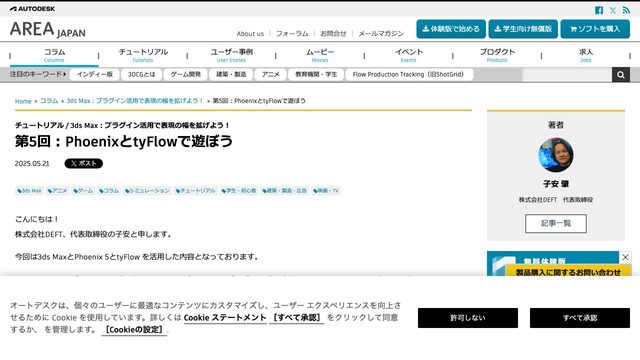Open the Cookie ステートメント link
The width and height of the screenshot is (640, 360).
pyautogui.click(x=225, y=318)
